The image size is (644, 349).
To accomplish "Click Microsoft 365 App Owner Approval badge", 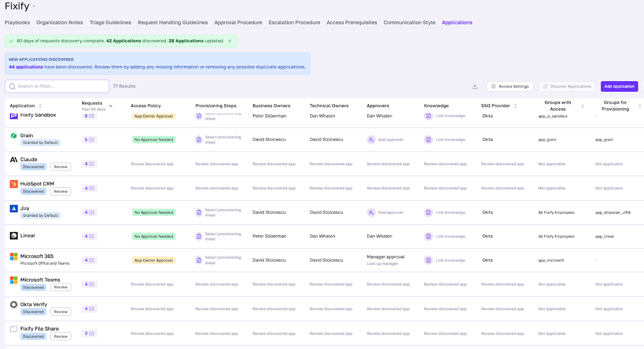I will click(154, 261).
